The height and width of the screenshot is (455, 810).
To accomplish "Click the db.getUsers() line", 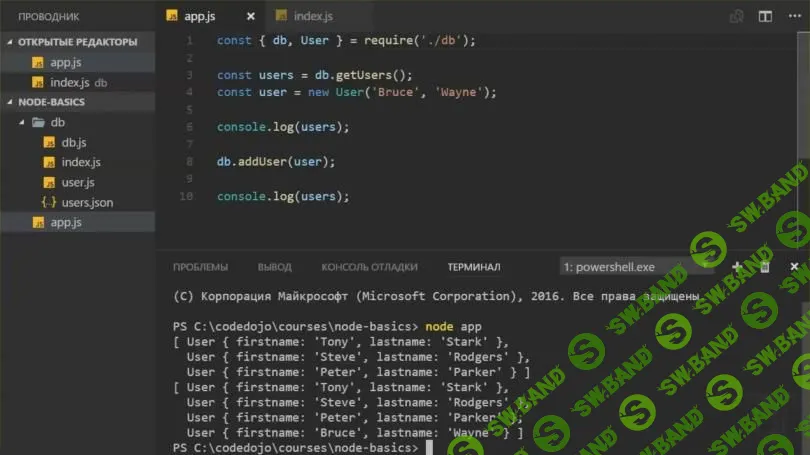I will click(315, 75).
